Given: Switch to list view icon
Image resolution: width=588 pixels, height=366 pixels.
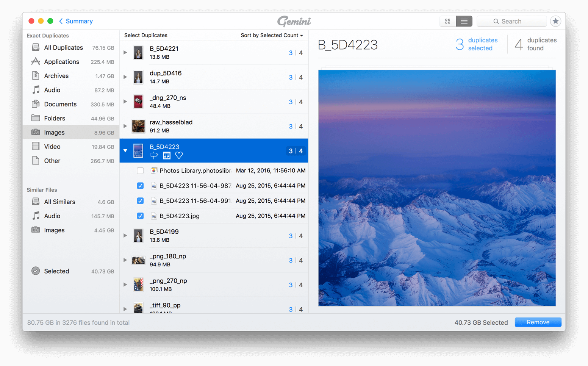Looking at the screenshot, I should [464, 21].
